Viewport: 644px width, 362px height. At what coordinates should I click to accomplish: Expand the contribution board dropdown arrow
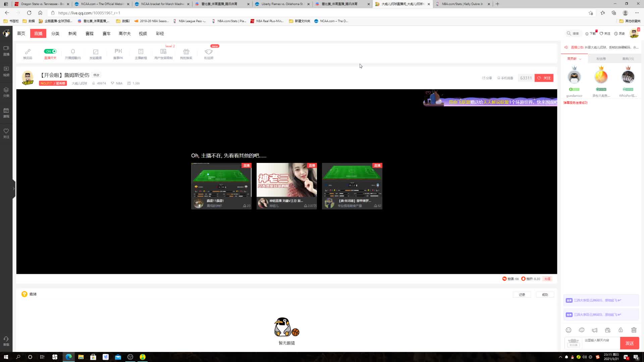tap(580, 59)
